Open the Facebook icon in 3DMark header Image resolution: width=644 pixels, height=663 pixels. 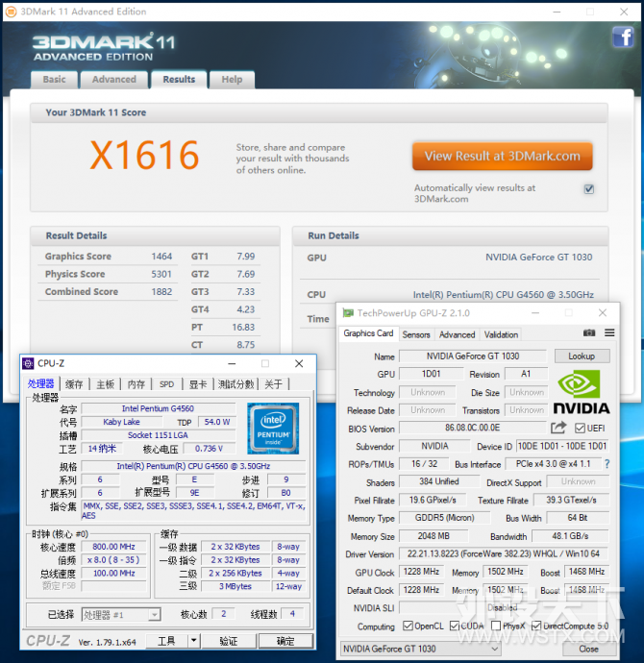coord(623,37)
